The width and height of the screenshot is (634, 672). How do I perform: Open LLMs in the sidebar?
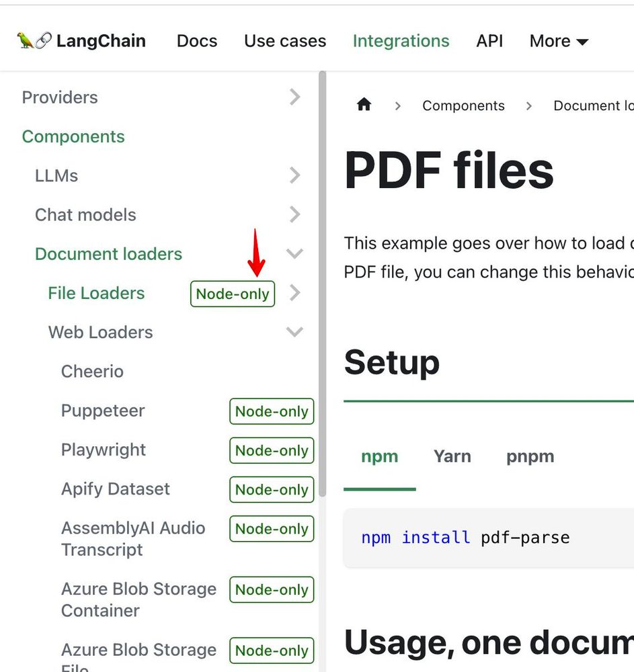(x=56, y=175)
